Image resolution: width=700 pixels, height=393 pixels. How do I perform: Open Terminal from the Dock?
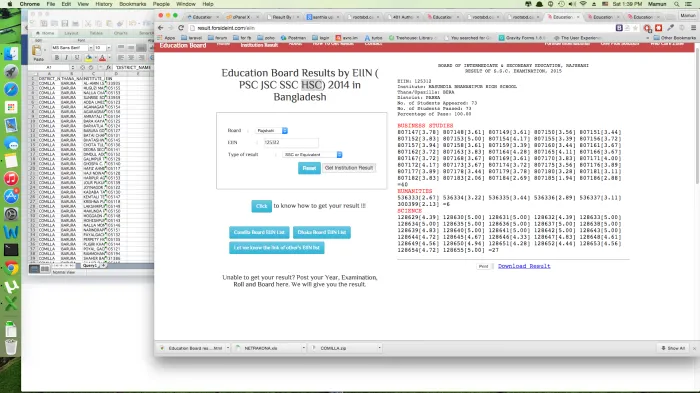tap(11, 250)
